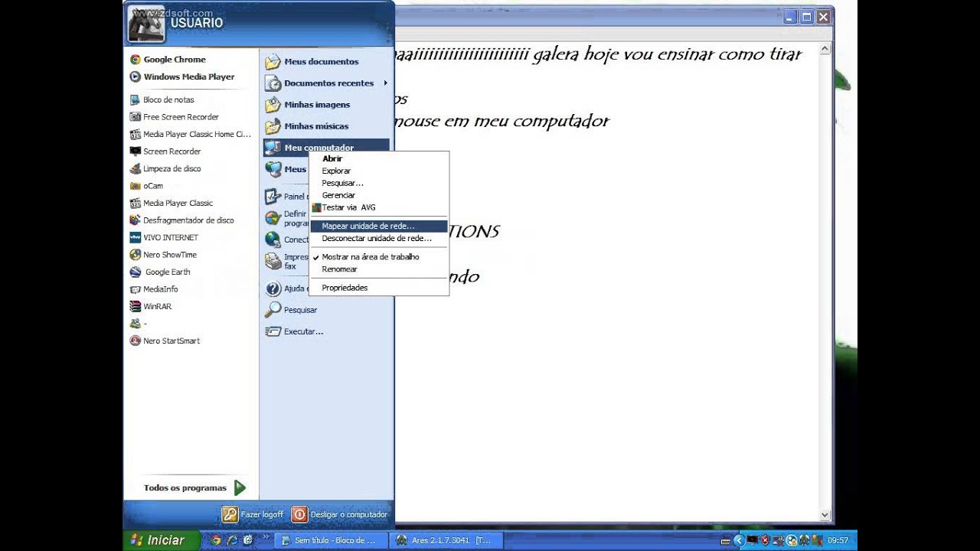Open Propriedades from context menu
This screenshot has height=551, width=980.
click(x=379, y=288)
